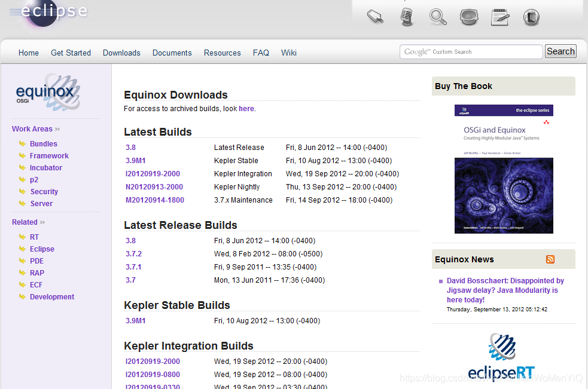Click the Equinox OSGi logo in the sidebar
This screenshot has width=588, height=389.
pos(47,91)
